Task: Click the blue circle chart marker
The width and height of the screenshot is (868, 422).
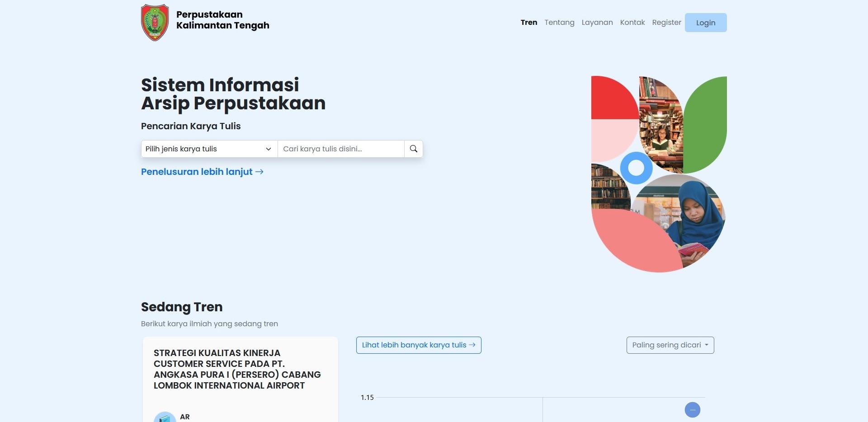Action: pyautogui.click(x=692, y=410)
